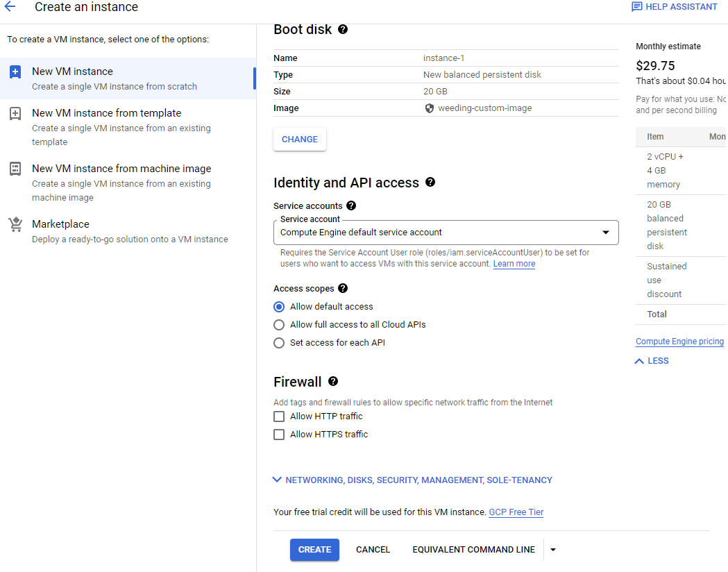The image size is (728, 572).
Task: Go back using the left arrow icon
Action: [10, 6]
